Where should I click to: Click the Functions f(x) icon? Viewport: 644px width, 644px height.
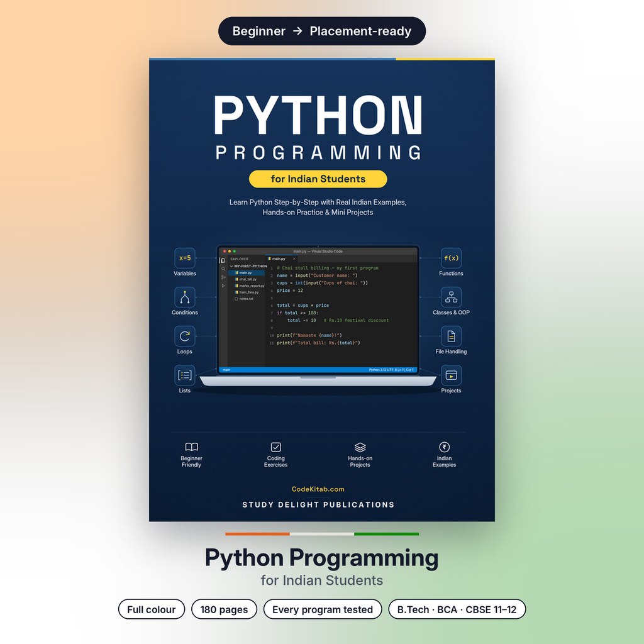click(x=451, y=258)
